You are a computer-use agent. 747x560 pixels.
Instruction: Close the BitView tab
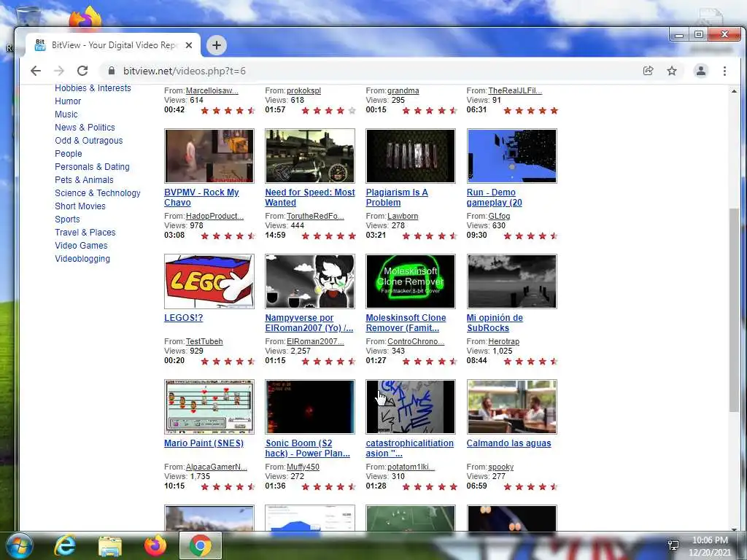pyautogui.click(x=189, y=45)
